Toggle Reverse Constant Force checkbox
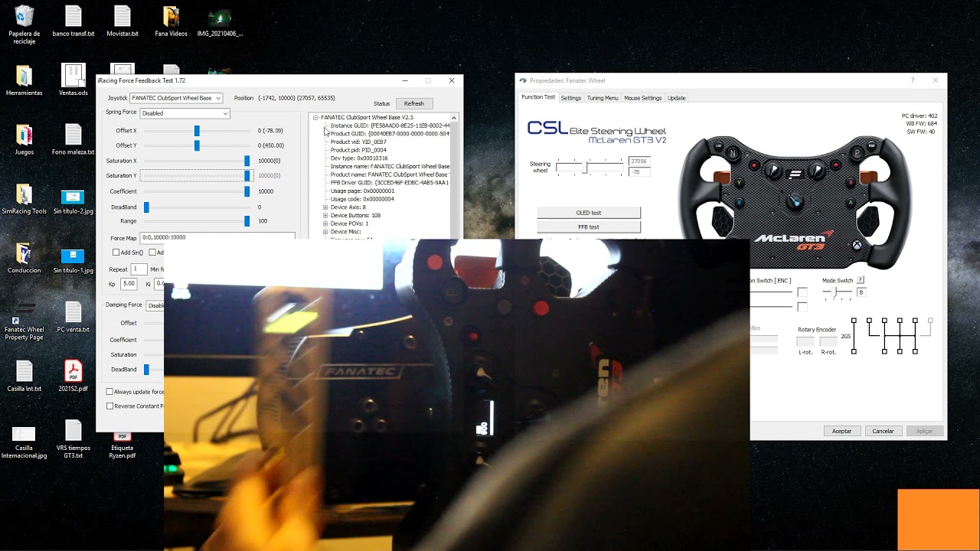This screenshot has height=551, width=980. click(109, 406)
